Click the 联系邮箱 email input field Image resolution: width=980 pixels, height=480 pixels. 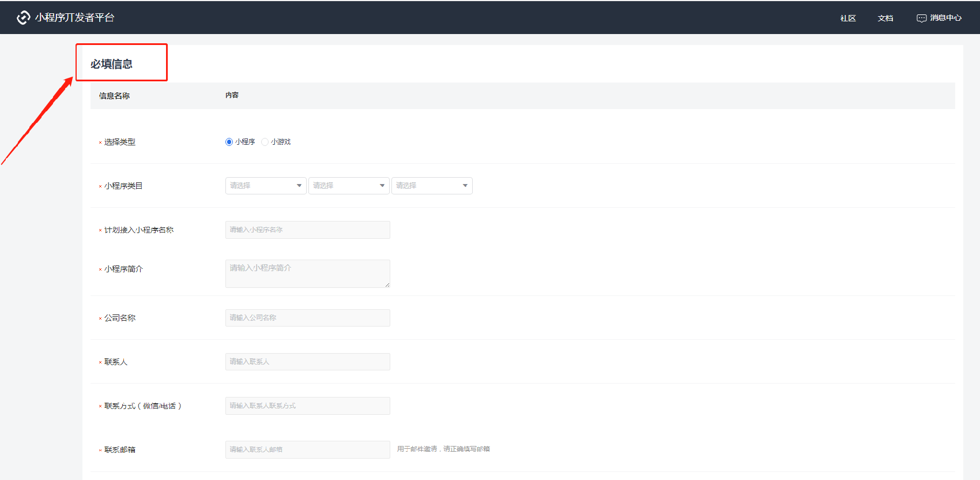307,449
